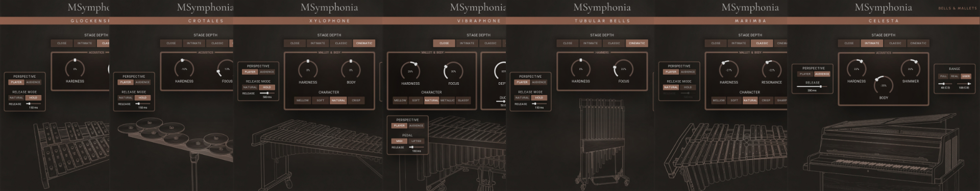
Task: Adjust the Celesta RELEASE slider
Action: pyautogui.click(x=812, y=87)
